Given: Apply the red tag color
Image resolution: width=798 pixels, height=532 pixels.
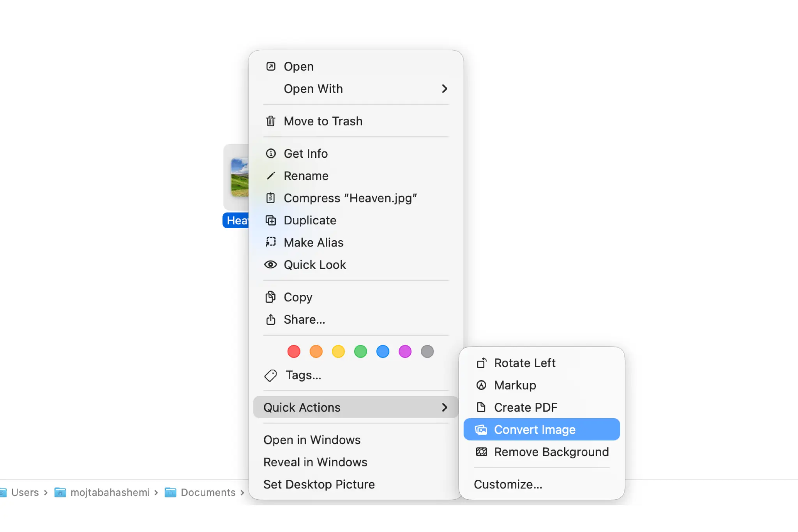Looking at the screenshot, I should pos(294,351).
